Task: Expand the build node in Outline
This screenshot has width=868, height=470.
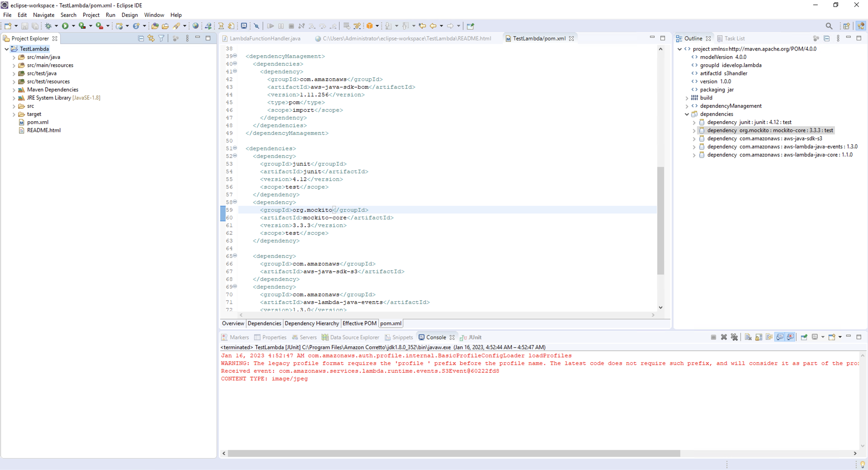Action: click(687, 98)
